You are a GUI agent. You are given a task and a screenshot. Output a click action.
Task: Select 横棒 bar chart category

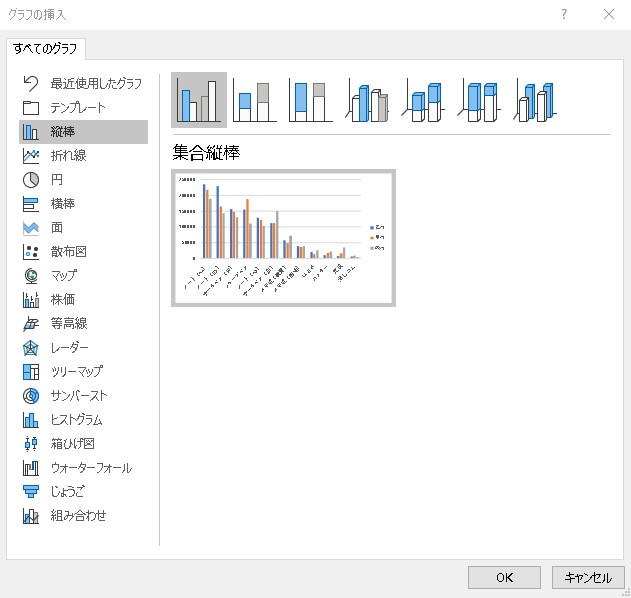(x=63, y=204)
